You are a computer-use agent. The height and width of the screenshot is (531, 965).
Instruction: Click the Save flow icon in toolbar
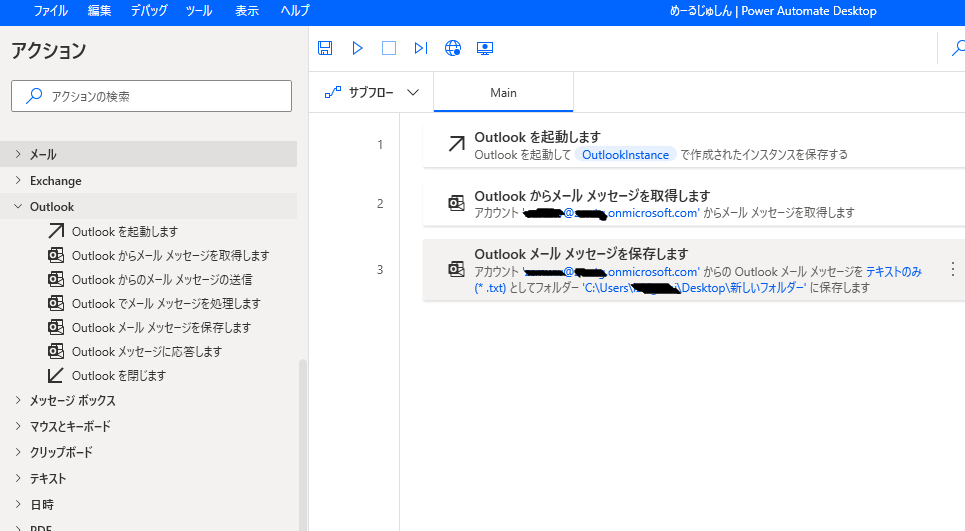point(325,48)
